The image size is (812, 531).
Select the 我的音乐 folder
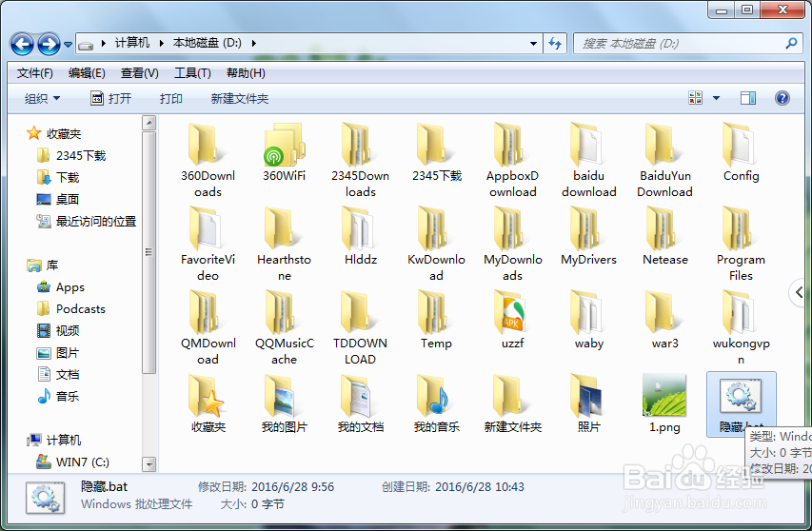click(x=437, y=404)
